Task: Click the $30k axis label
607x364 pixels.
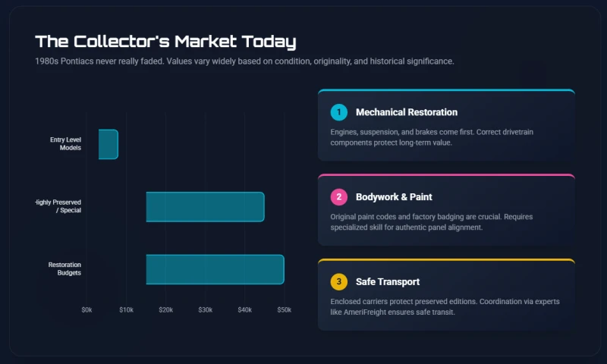Action: (x=205, y=310)
